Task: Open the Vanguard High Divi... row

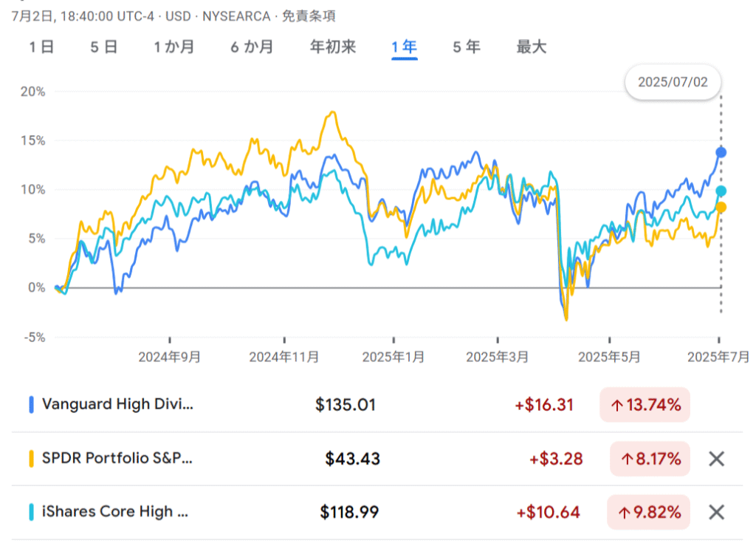Action: [377, 405]
